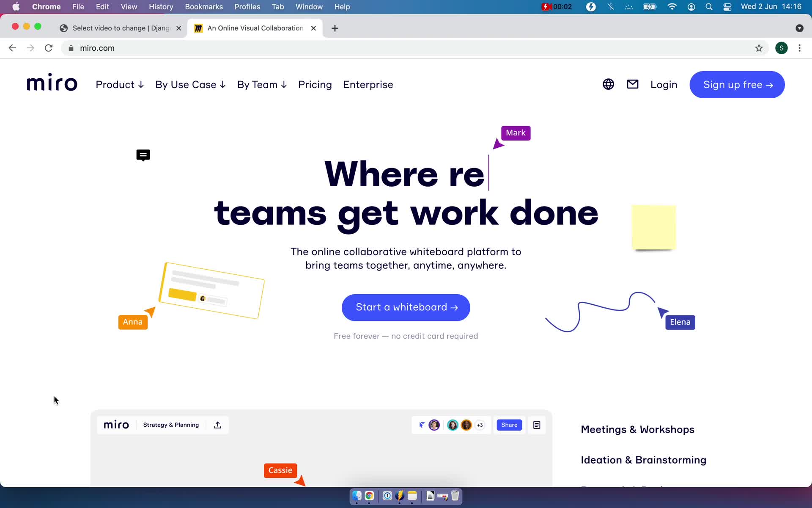Click the battery status icon

point(650,7)
